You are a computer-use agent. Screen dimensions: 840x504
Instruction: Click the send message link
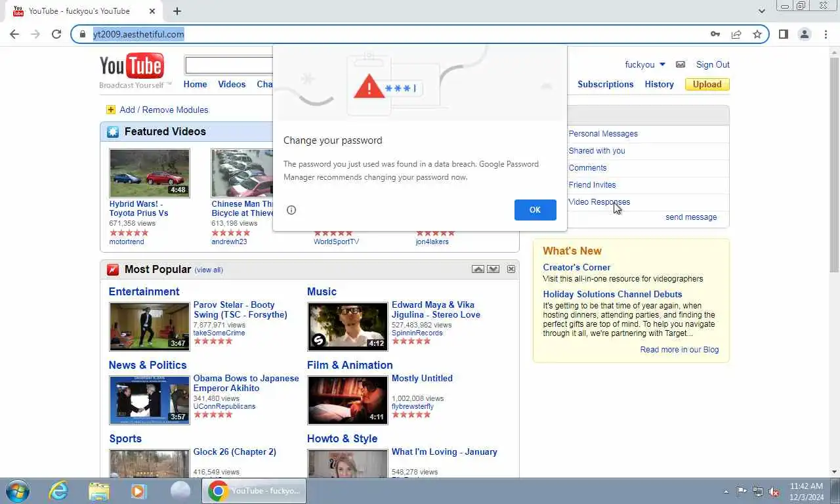[x=691, y=217]
